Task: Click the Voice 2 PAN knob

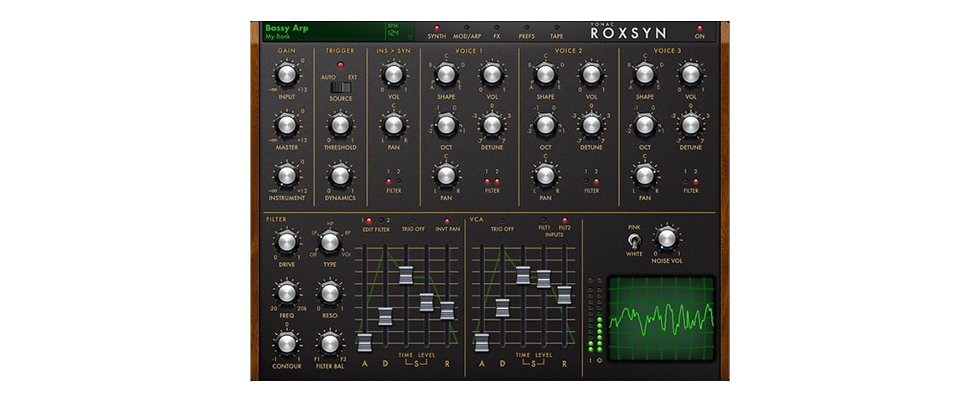Action: point(545,175)
